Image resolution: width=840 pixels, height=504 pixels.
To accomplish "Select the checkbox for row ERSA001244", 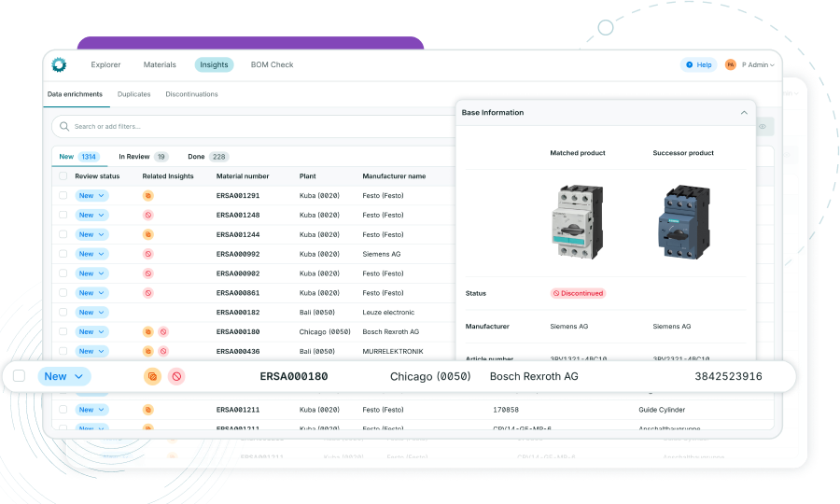I will 63,234.
